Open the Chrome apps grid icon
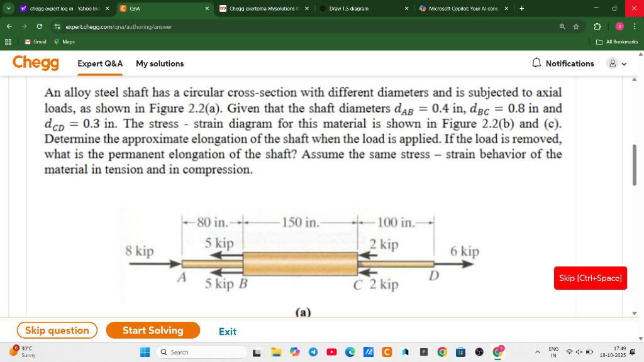644x362 pixels. pos(8,42)
